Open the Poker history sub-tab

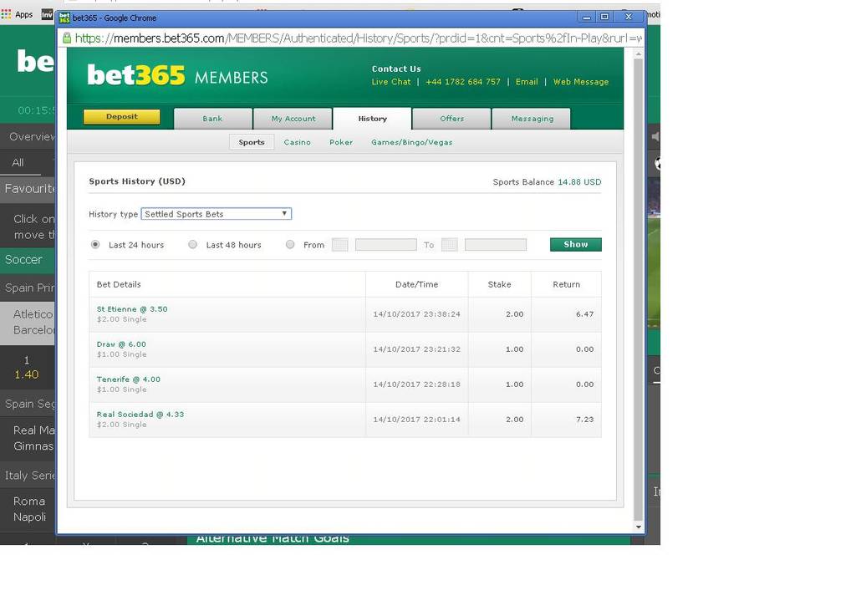tap(341, 142)
